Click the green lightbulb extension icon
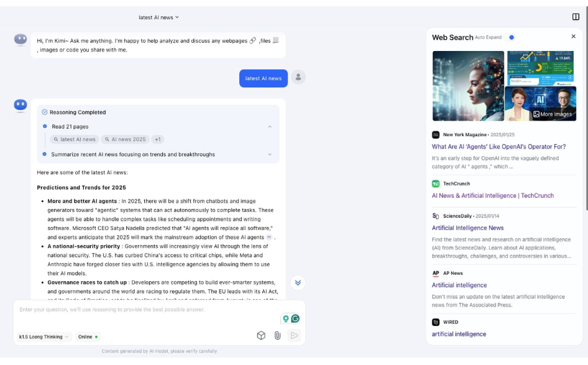This screenshot has width=588, height=365. coord(286,319)
